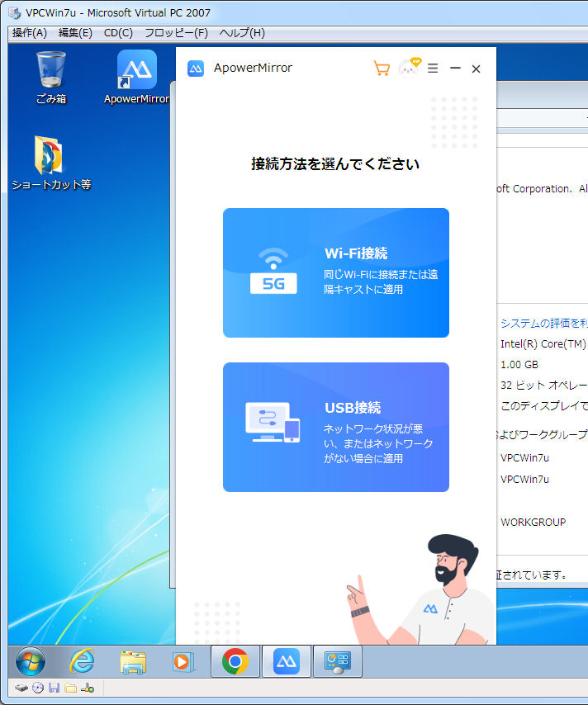Open the 操作(A) menu
The image size is (588, 705).
click(x=29, y=33)
